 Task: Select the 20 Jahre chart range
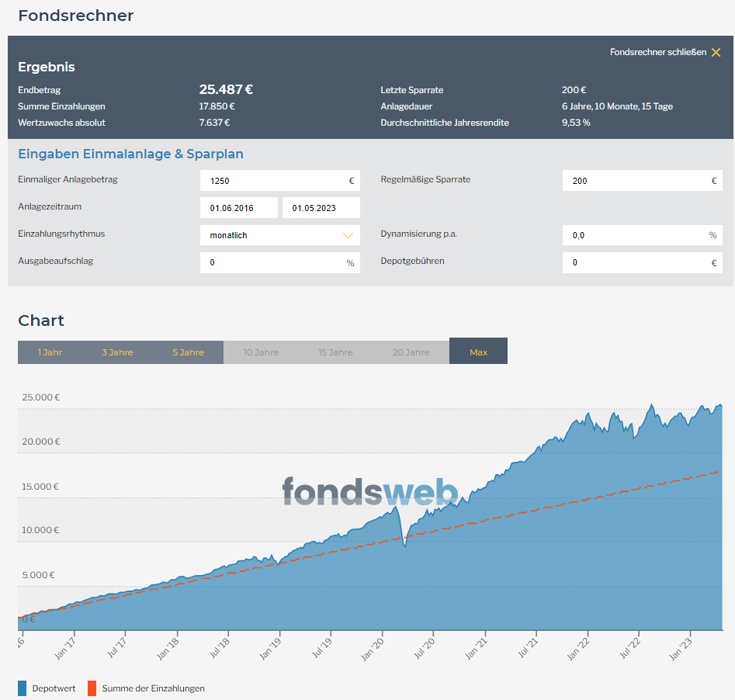point(411,352)
